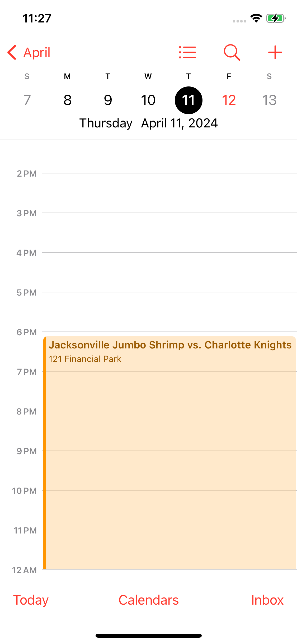This screenshot has width=297, height=644.
Task: Tap the April back label
Action: coord(37,53)
